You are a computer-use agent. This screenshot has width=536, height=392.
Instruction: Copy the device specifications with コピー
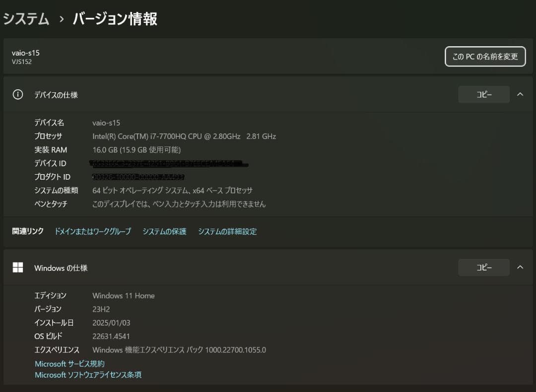coord(484,94)
